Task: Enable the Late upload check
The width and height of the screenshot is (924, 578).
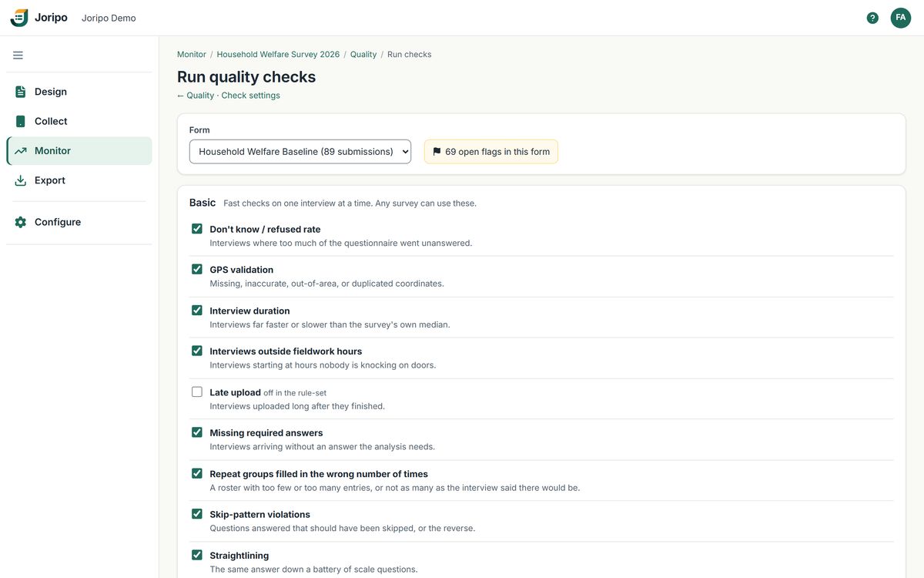Action: tap(197, 391)
